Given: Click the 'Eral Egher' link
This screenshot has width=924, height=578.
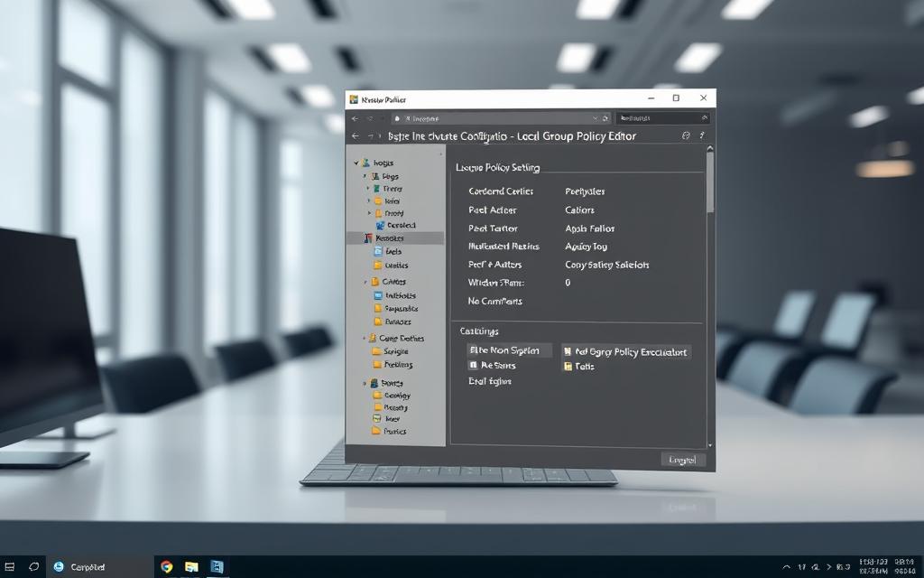Looking at the screenshot, I should click(490, 382).
